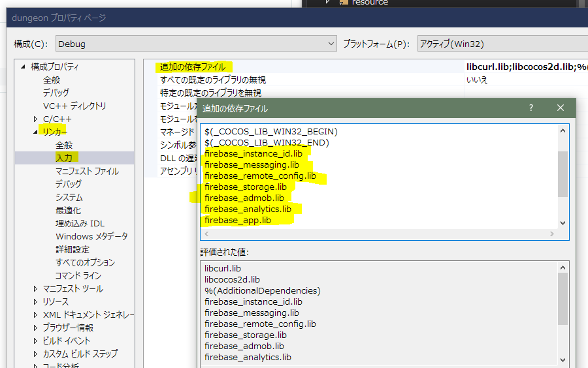This screenshot has width=588, height=368.
Task: Expand the リソース tree node
Action: click(36, 301)
